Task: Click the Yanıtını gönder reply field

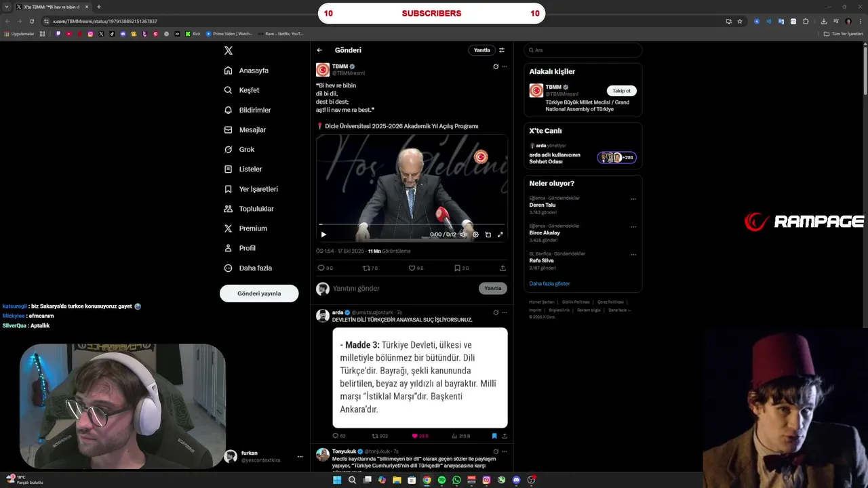Action: pos(403,289)
